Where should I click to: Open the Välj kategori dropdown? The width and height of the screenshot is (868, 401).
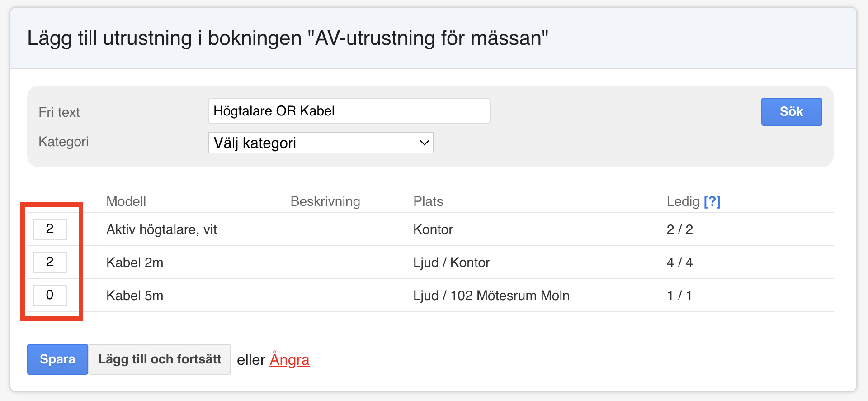click(x=321, y=143)
